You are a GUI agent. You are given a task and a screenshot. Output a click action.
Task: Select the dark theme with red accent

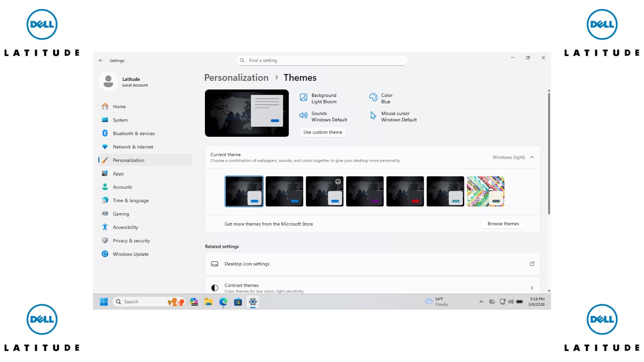click(405, 191)
